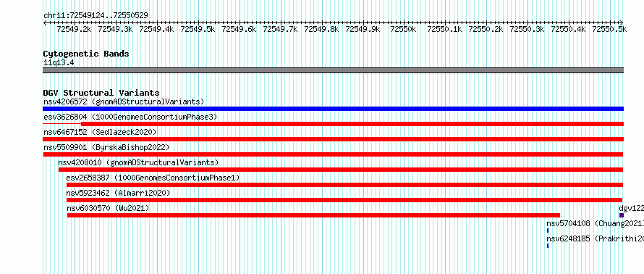Viewport: 644px width, 274px height.
Task: Select the 11q13.4 band label
Action: 59,63
